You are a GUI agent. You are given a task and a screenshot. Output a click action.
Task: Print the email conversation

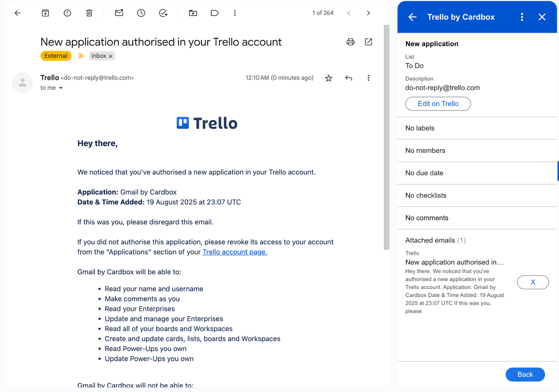(350, 42)
